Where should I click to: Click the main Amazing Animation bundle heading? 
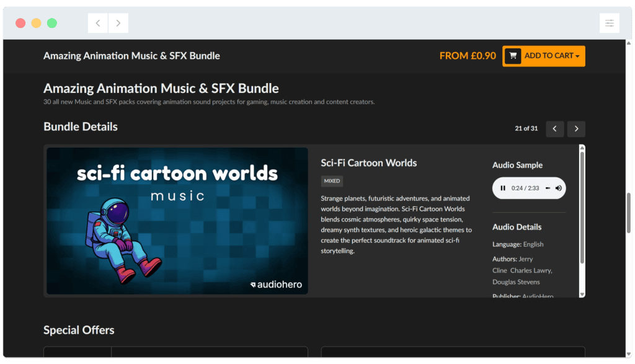click(161, 88)
